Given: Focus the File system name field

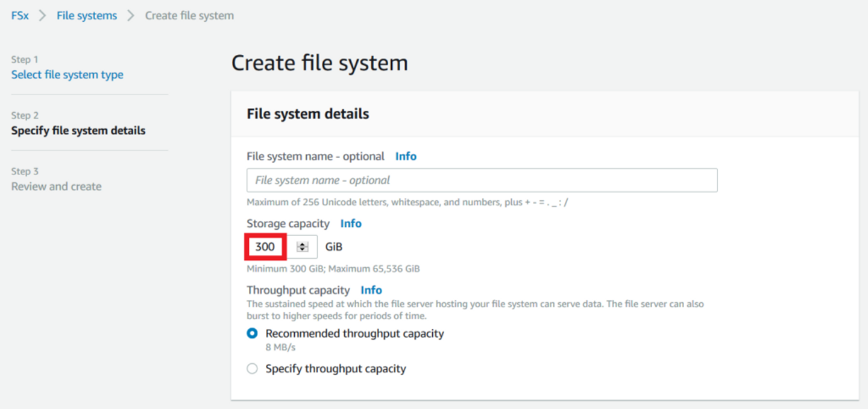Looking at the screenshot, I should [482, 180].
